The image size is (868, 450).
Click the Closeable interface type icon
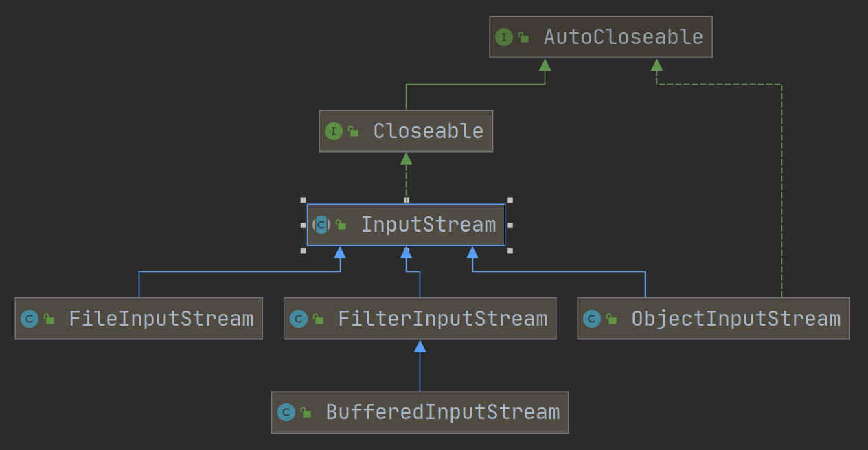pyautogui.click(x=334, y=131)
